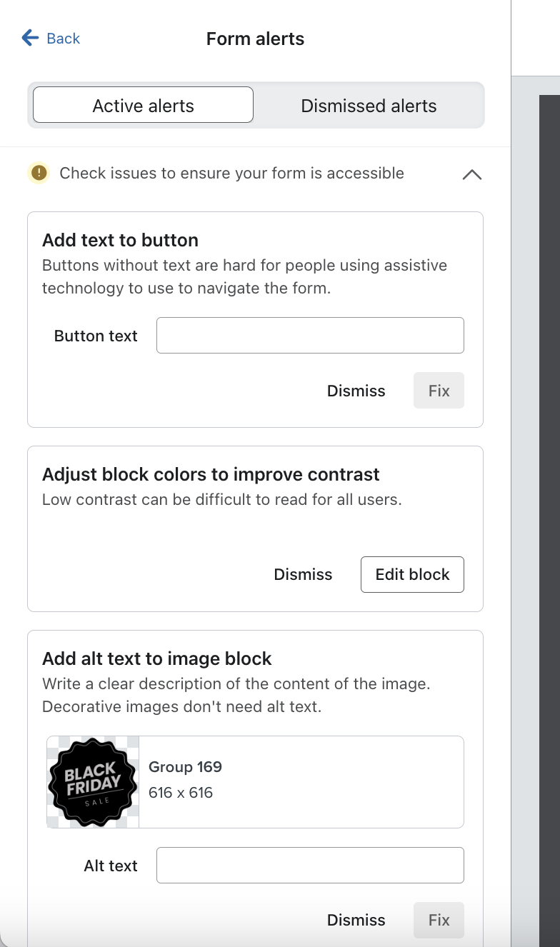Switch to the Active alerts tab
This screenshot has height=947, width=560.
click(x=142, y=105)
